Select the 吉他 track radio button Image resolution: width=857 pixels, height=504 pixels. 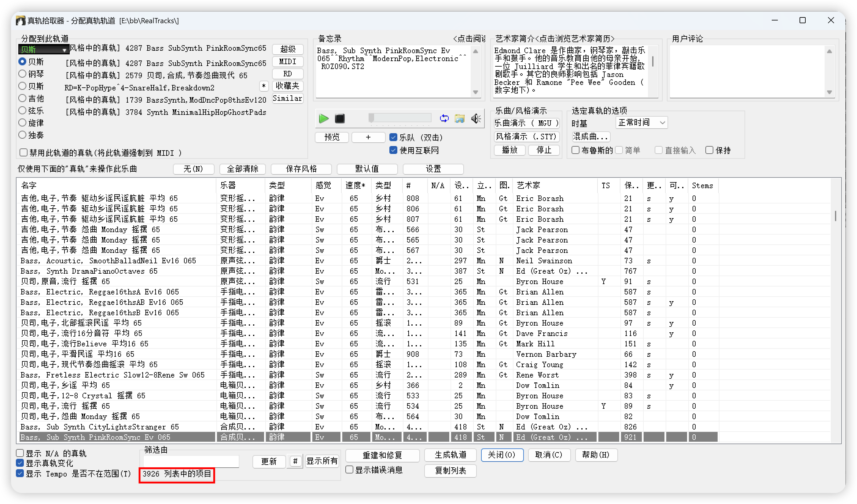22,98
